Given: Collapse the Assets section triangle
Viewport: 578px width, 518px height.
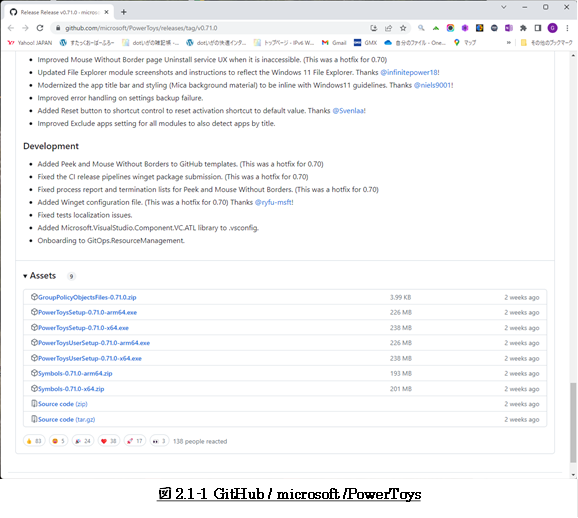Looking at the screenshot, I should (x=25, y=276).
